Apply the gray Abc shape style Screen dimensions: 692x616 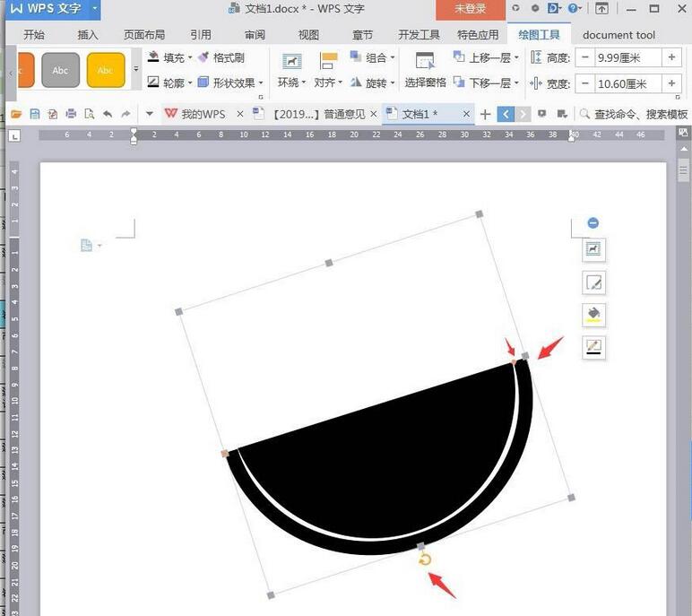click(60, 70)
